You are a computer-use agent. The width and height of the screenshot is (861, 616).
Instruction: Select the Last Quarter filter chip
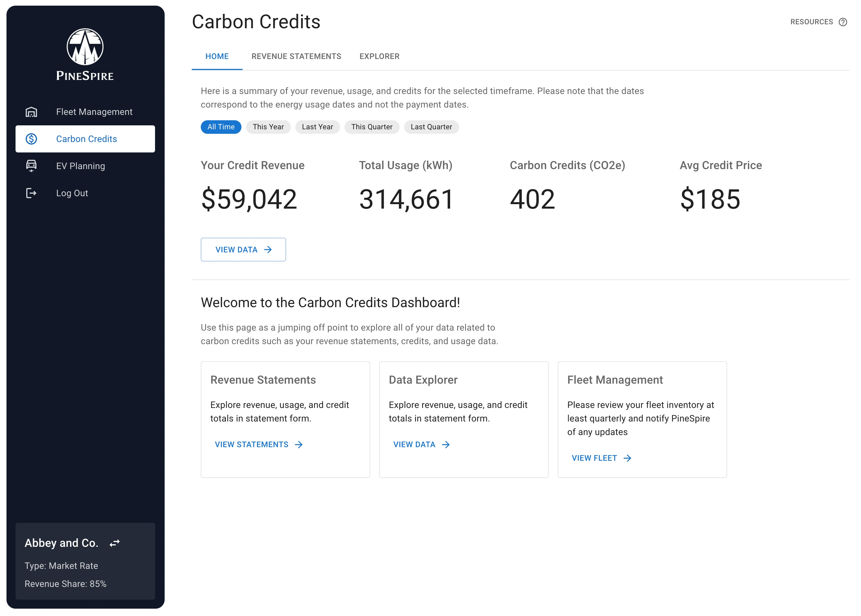pos(431,127)
